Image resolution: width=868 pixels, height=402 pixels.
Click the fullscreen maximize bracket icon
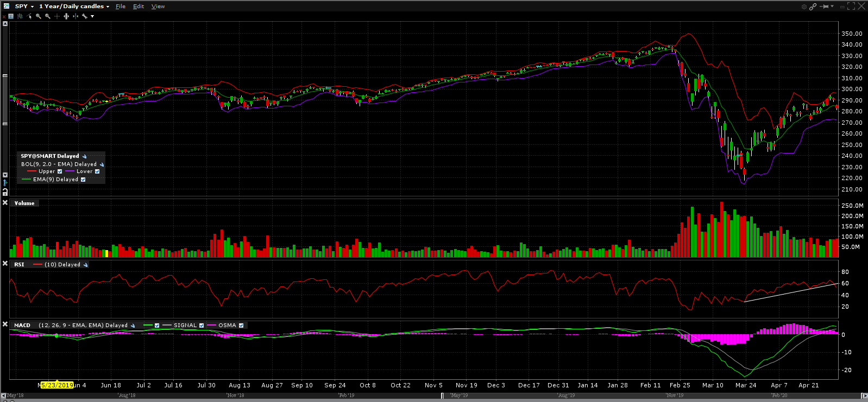tap(851, 6)
